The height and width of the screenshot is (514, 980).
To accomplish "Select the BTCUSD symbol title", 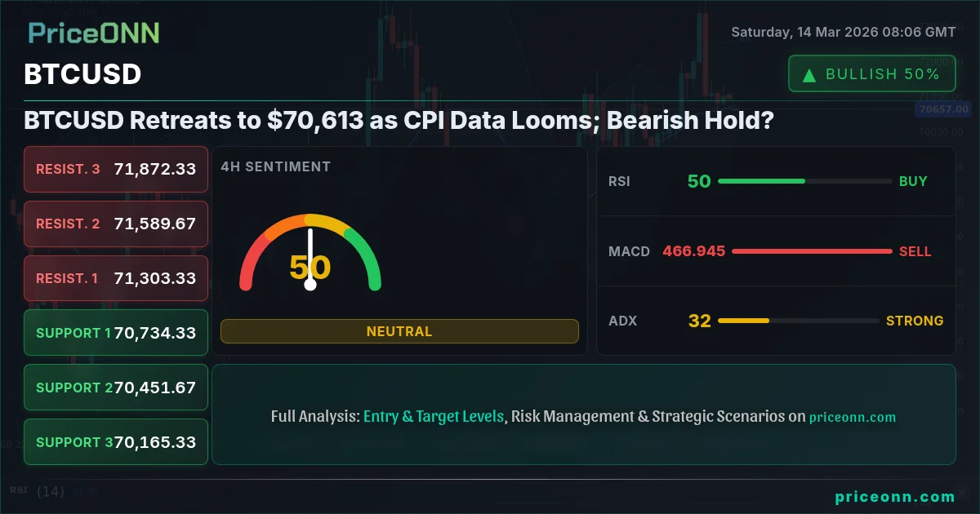I will tap(82, 75).
